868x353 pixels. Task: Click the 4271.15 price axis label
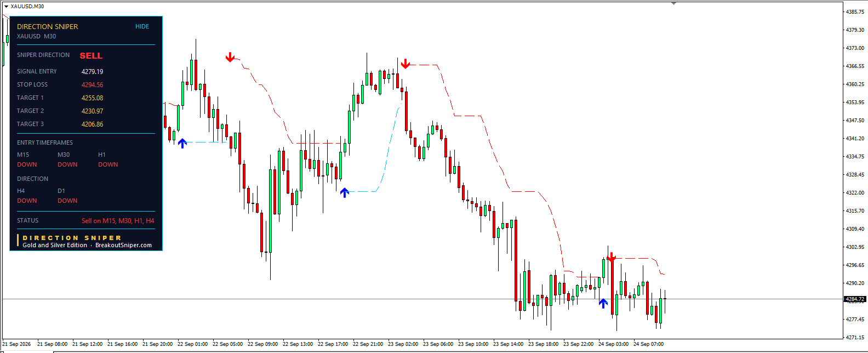tap(855, 338)
